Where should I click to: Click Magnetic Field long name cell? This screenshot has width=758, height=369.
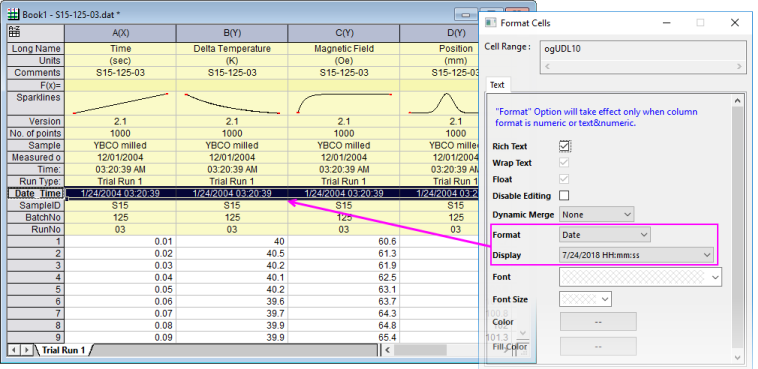(x=344, y=48)
